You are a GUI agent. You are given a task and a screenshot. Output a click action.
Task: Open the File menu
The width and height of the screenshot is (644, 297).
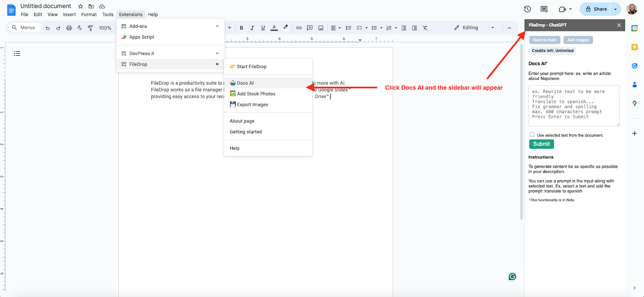25,15
